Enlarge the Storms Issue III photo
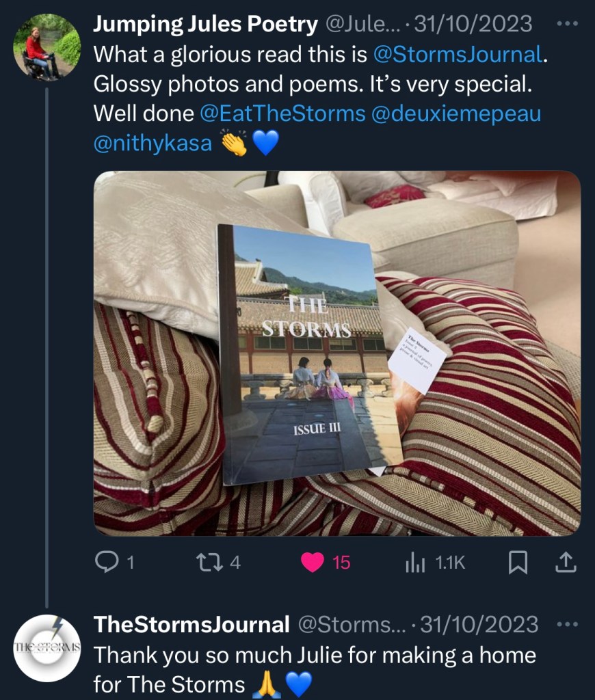The width and height of the screenshot is (595, 700). tap(336, 353)
